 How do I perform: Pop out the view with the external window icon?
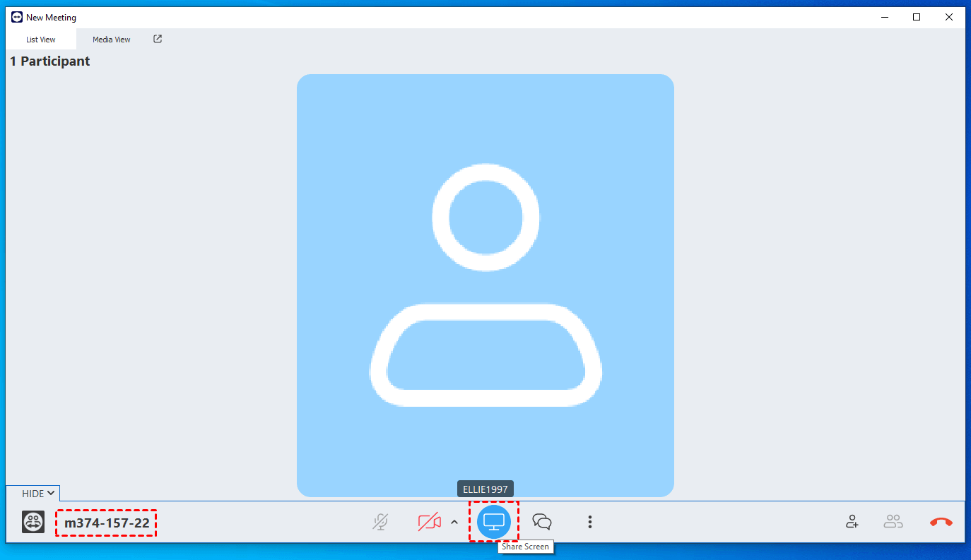[158, 40]
